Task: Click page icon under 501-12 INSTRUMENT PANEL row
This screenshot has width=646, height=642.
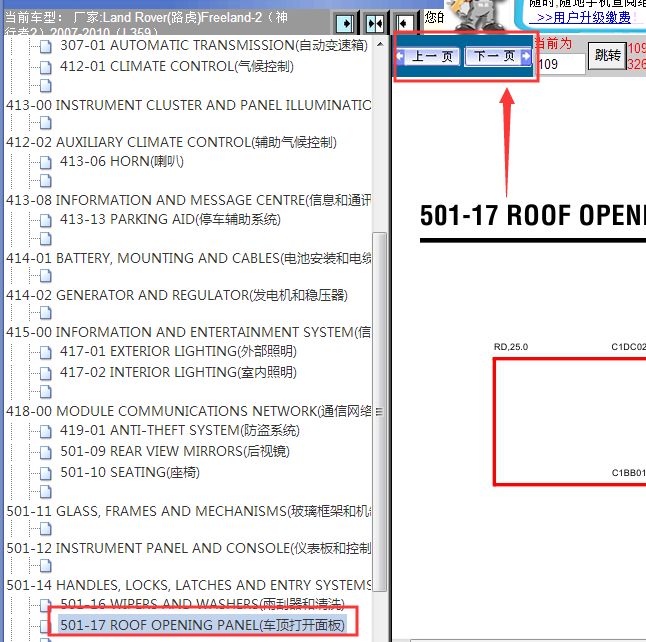Action: point(46,566)
